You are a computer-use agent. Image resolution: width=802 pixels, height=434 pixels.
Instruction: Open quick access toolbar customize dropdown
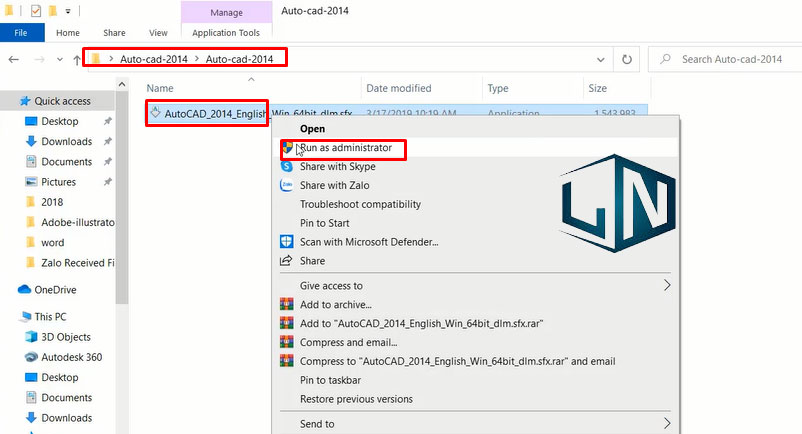[68, 11]
